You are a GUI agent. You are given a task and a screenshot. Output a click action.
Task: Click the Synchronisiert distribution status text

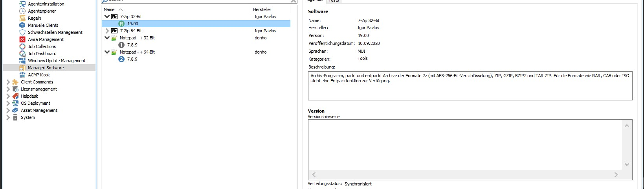pyautogui.click(x=358, y=184)
